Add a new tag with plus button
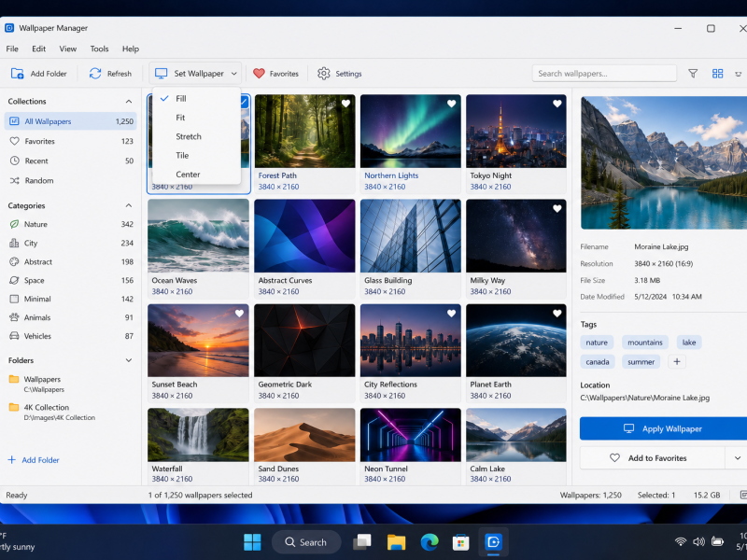 [676, 361]
